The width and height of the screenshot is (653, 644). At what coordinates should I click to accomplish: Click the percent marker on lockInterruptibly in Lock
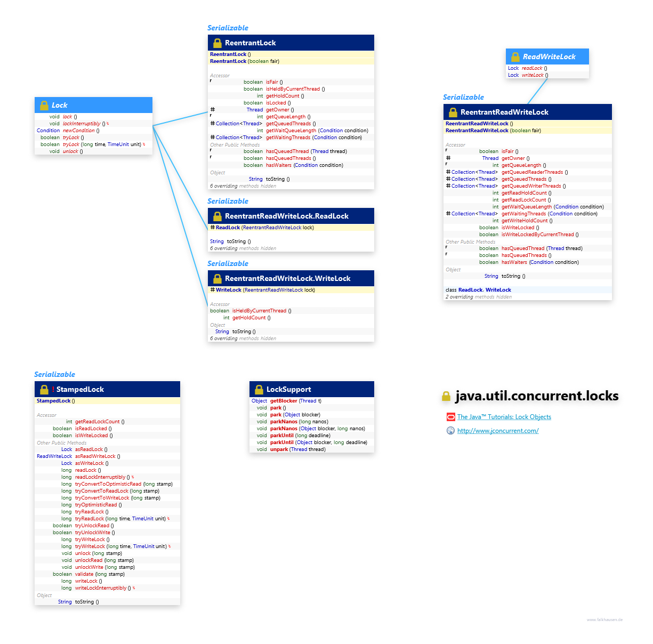pyautogui.click(x=108, y=123)
